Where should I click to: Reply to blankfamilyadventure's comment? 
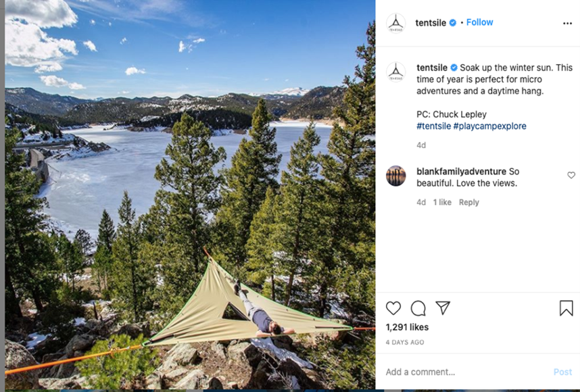[x=468, y=202]
